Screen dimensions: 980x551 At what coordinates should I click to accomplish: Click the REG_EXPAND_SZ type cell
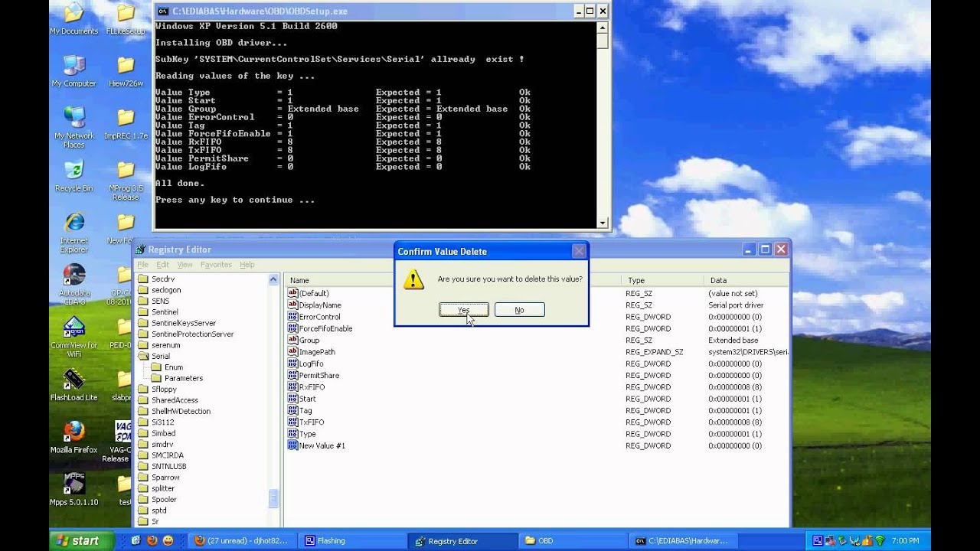pos(653,352)
